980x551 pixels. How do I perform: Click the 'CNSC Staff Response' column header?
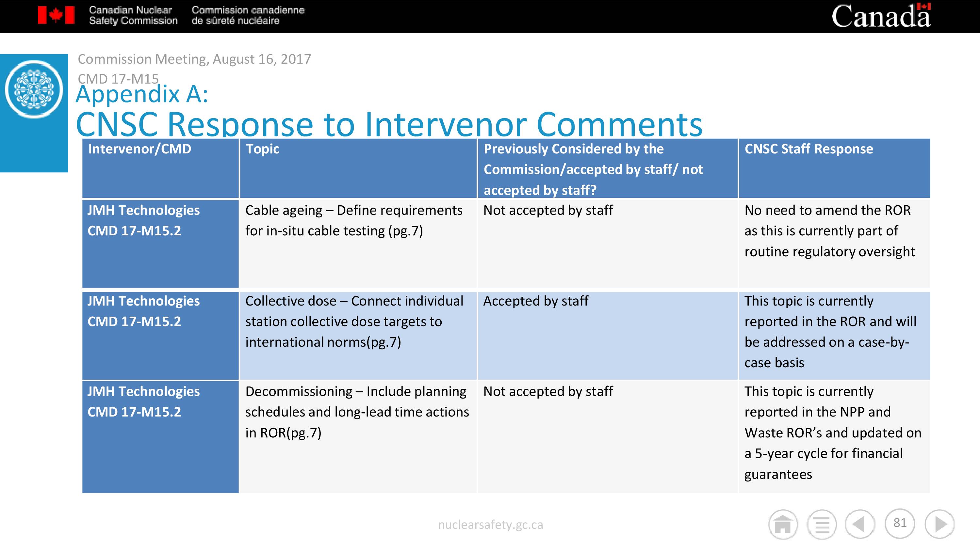click(x=834, y=168)
